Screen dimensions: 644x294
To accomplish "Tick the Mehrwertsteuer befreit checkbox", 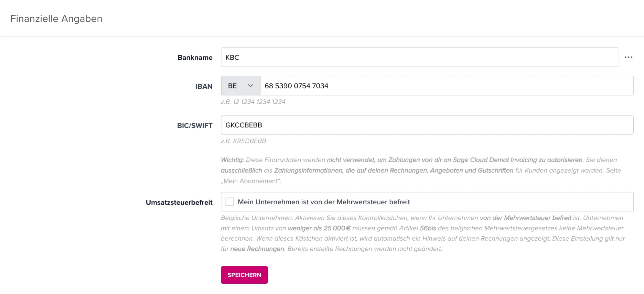I will [229, 202].
